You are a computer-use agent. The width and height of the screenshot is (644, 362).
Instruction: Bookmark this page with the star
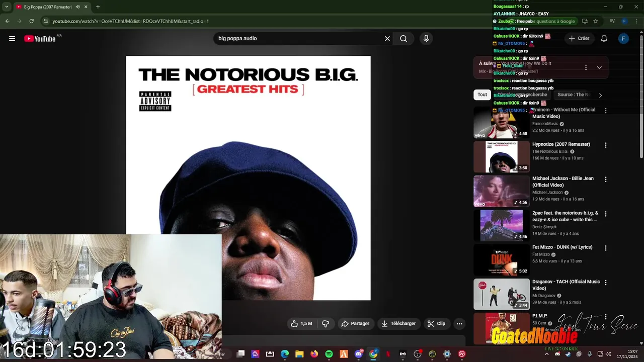click(596, 21)
